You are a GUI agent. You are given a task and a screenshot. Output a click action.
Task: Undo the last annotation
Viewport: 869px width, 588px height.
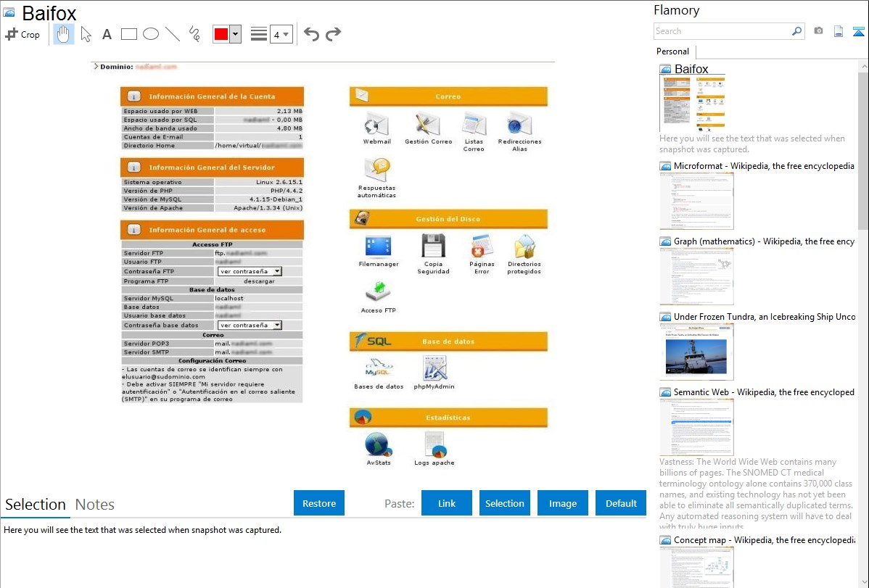click(x=311, y=34)
